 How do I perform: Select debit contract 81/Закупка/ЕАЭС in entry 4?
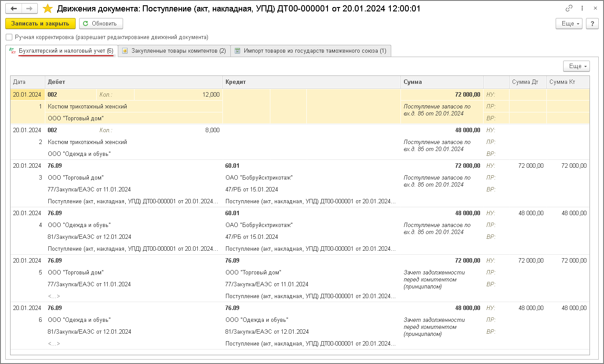89,237
